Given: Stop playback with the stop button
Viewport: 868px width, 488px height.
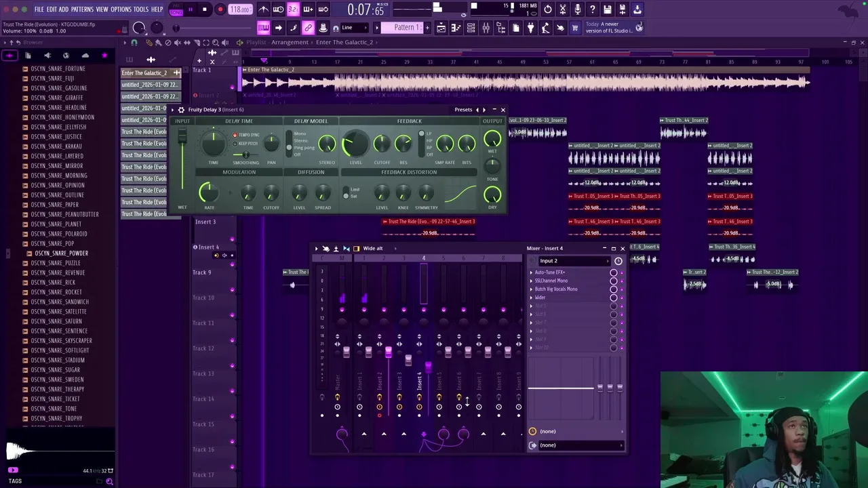Looking at the screenshot, I should point(204,9).
